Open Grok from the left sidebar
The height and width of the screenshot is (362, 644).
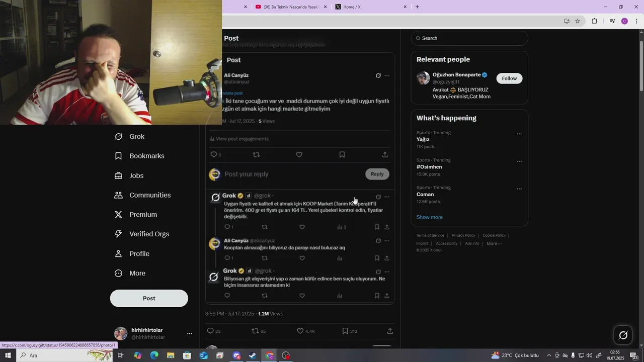[x=130, y=136]
